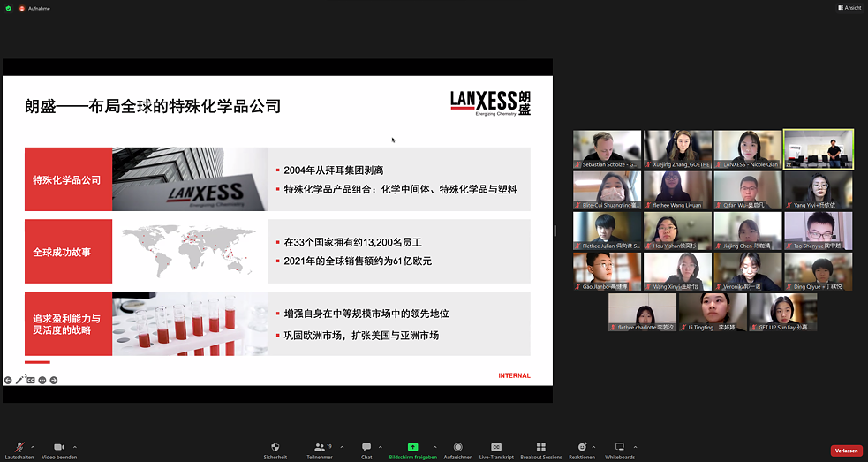Click bullet 2004年从拜耳集团剥离
The width and height of the screenshot is (868, 462).
point(333,170)
